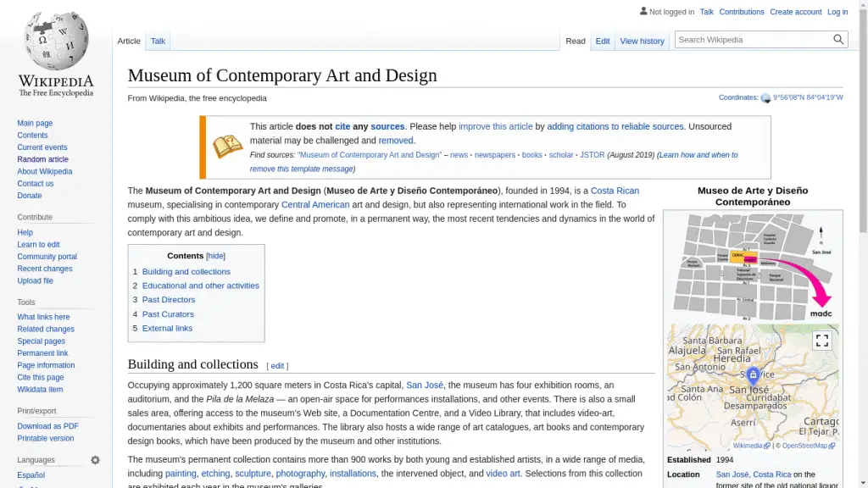Click the not-logged-in user icon
The width and height of the screenshot is (868, 488).
643,11
